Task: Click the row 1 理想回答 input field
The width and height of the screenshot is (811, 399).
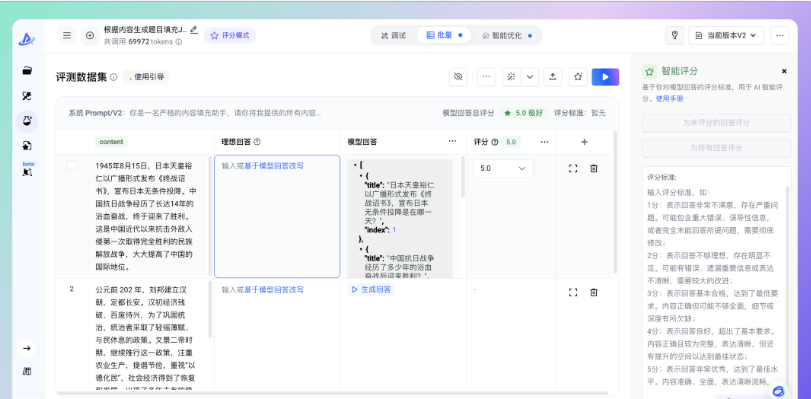Action: tap(277, 216)
